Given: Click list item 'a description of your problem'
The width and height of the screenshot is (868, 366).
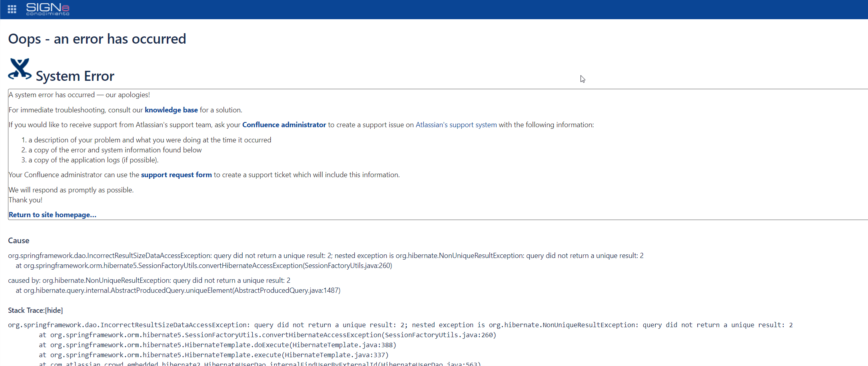Looking at the screenshot, I should pyautogui.click(x=150, y=140).
